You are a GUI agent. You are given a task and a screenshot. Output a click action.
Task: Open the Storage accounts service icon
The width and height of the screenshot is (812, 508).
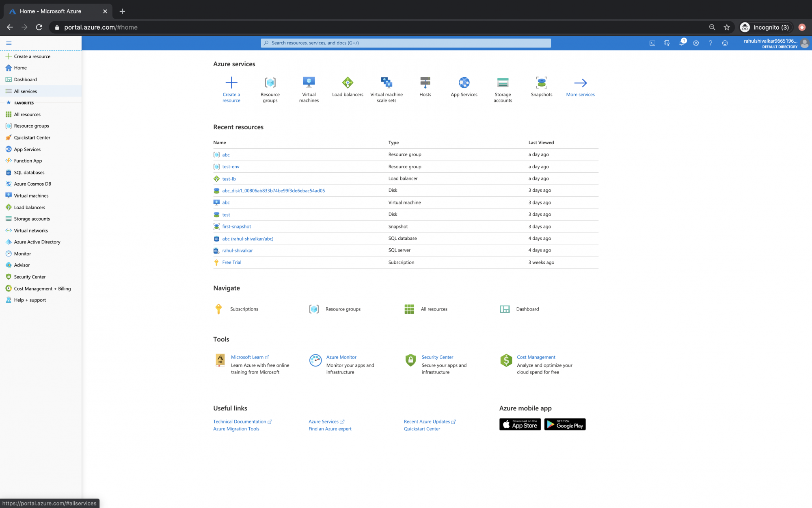(503, 82)
